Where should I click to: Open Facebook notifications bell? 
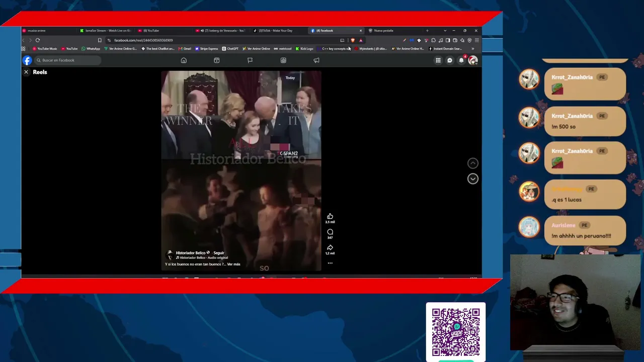click(461, 60)
